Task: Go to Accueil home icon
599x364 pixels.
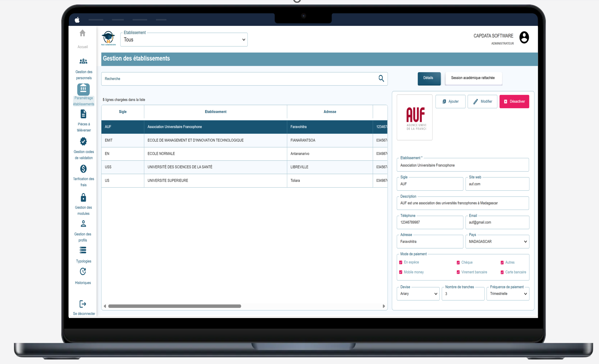Action: [x=82, y=34]
